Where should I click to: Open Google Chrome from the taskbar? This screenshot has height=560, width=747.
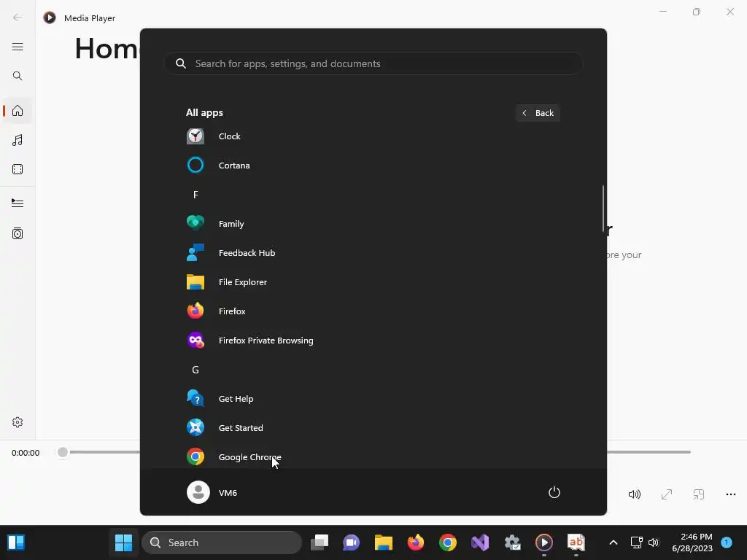pos(448,542)
